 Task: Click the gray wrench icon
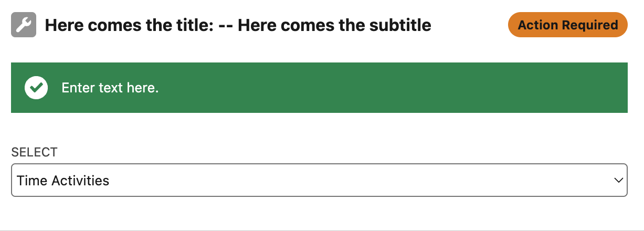[x=24, y=25]
